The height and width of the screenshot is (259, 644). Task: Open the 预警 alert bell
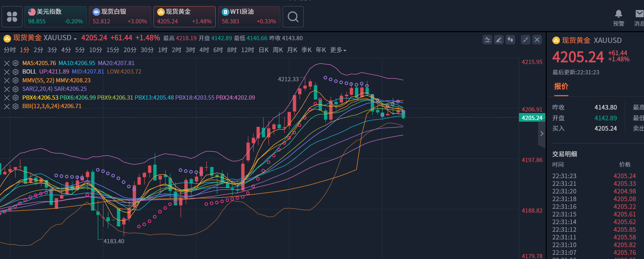pyautogui.click(x=618, y=17)
